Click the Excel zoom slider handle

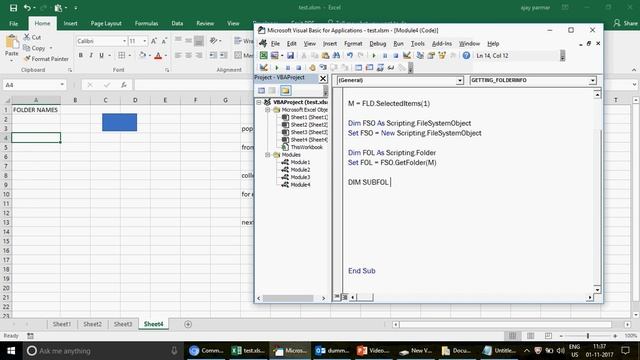pyautogui.click(x=588, y=336)
